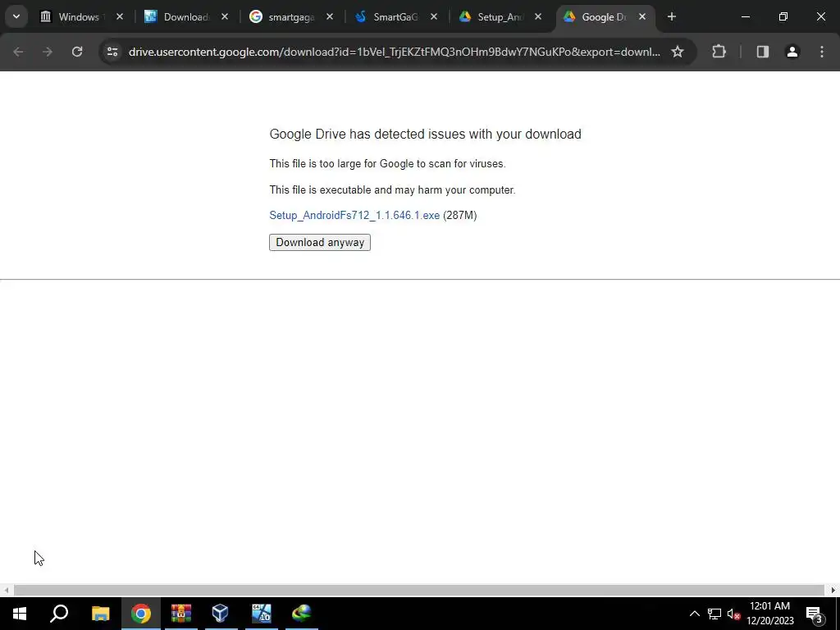Screen dimensions: 840x630
Task: Click the address bar URL
Action: (x=395, y=52)
